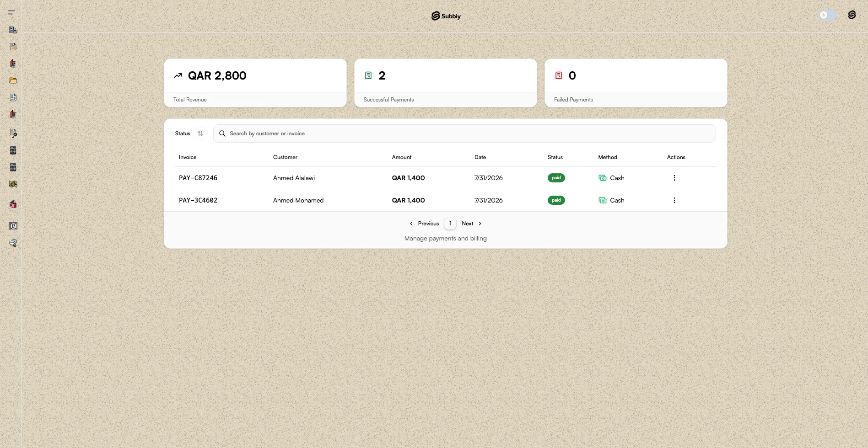
Task: Click customer Ahmed Alalawi
Action: pyautogui.click(x=294, y=178)
